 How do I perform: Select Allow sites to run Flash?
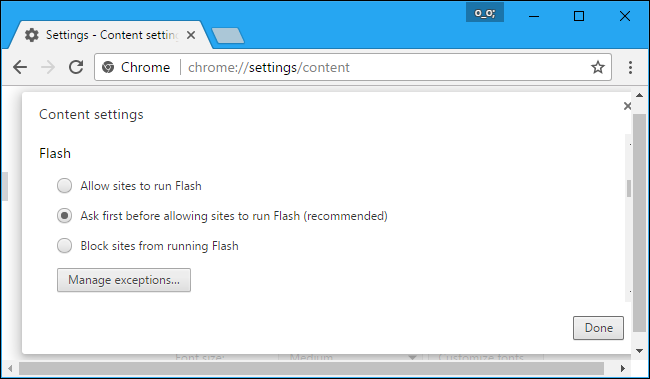(x=64, y=186)
